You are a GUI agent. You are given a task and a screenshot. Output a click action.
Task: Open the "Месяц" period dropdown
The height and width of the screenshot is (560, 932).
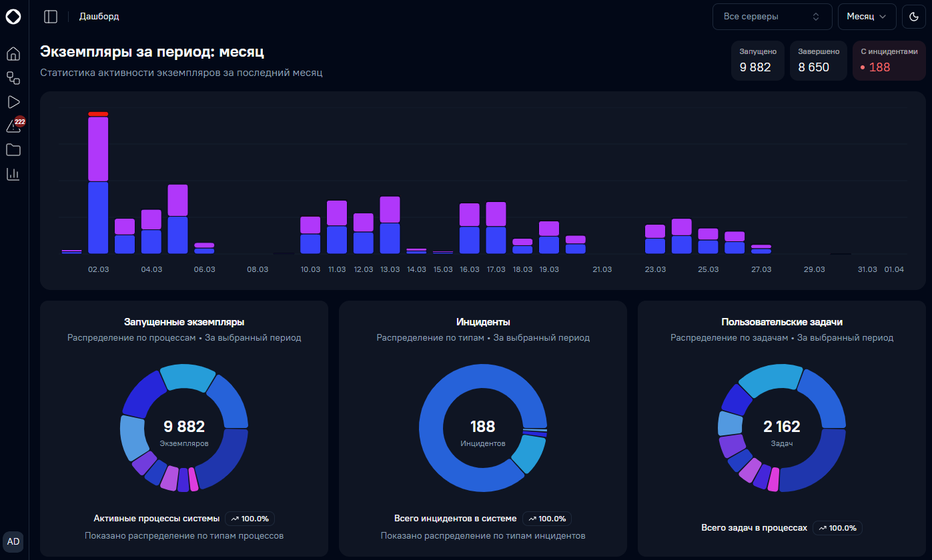(x=867, y=17)
